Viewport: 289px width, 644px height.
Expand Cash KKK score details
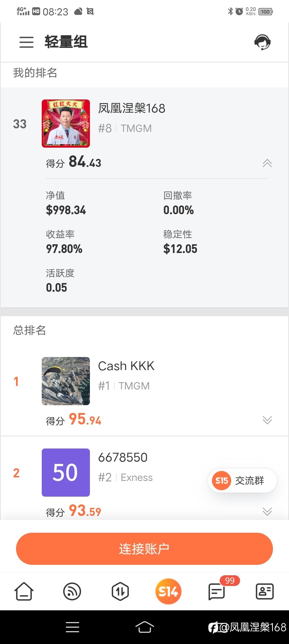(x=267, y=420)
